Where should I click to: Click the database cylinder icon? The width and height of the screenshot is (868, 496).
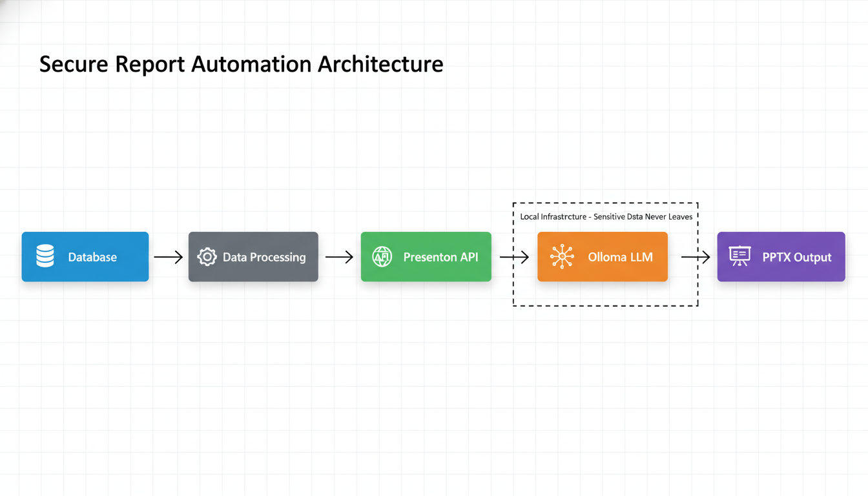(44, 256)
